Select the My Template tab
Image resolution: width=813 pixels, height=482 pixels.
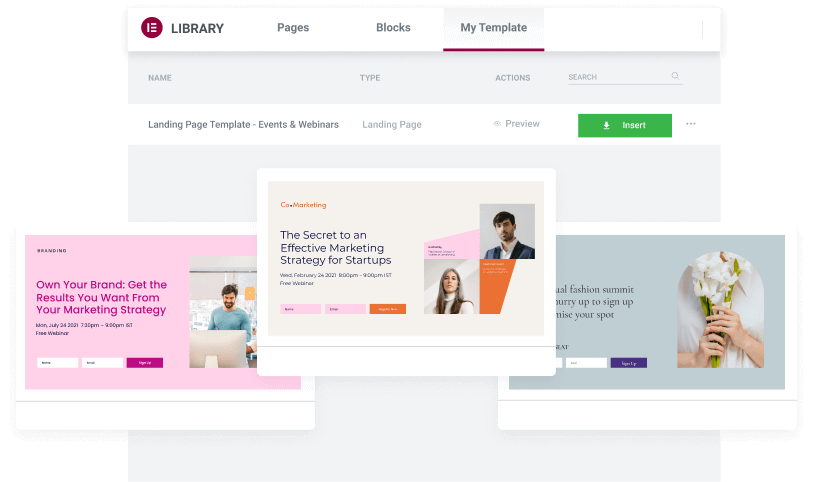(493, 28)
